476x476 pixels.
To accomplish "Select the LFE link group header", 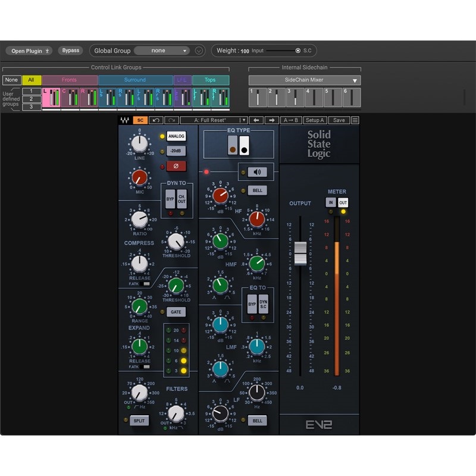I will point(183,80).
